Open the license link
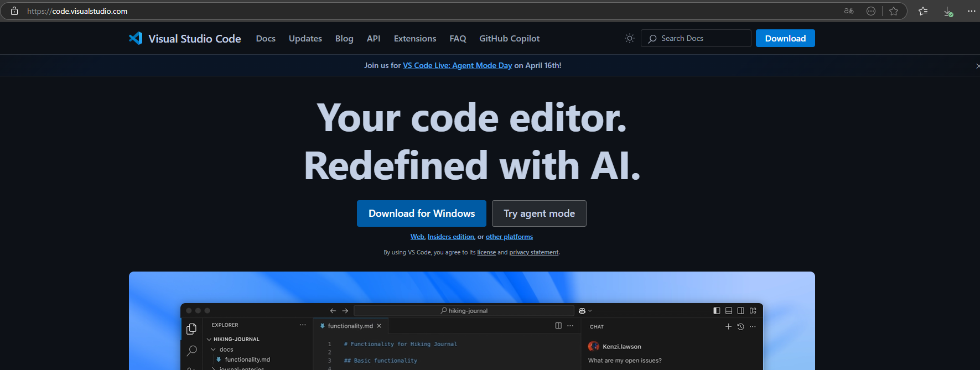 tap(486, 252)
